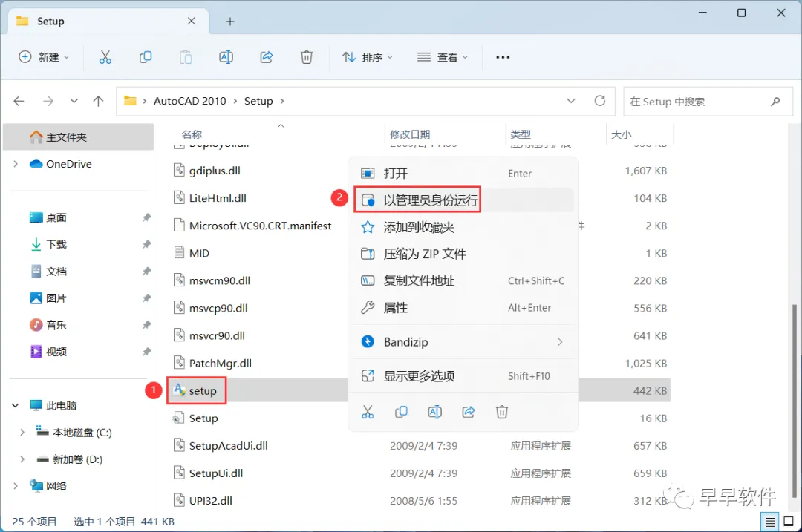Close the Setup tab
Viewport: 802px width, 532px height.
click(192, 21)
